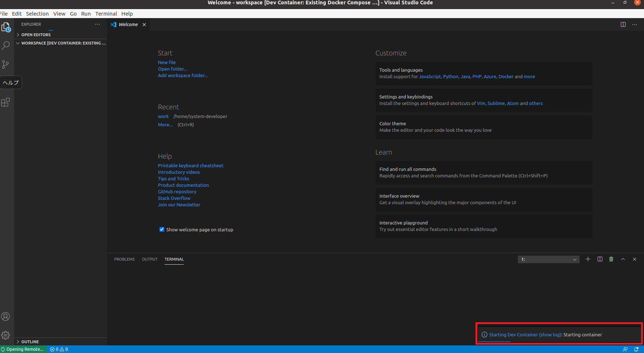Click the New file link
Image resolution: width=644 pixels, height=353 pixels.
tap(167, 62)
